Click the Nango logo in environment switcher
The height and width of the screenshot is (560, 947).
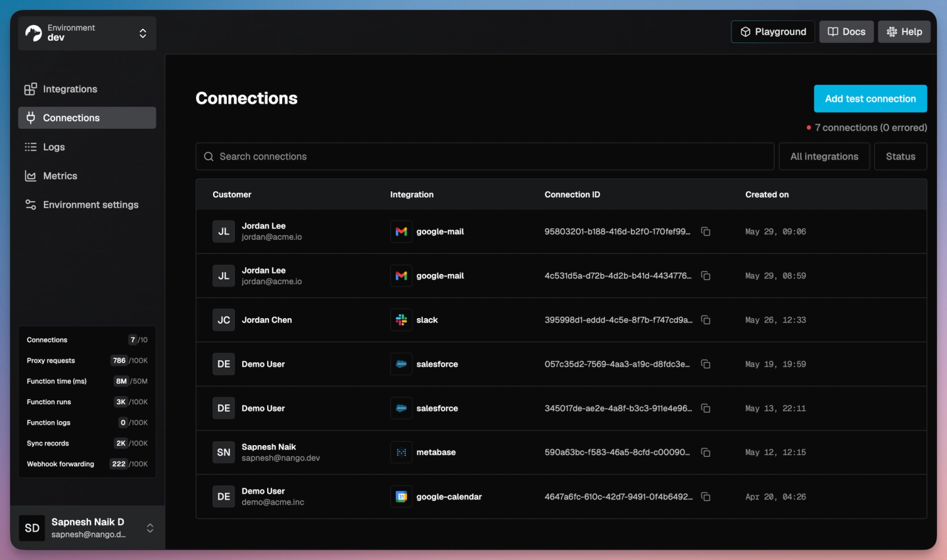pyautogui.click(x=34, y=33)
